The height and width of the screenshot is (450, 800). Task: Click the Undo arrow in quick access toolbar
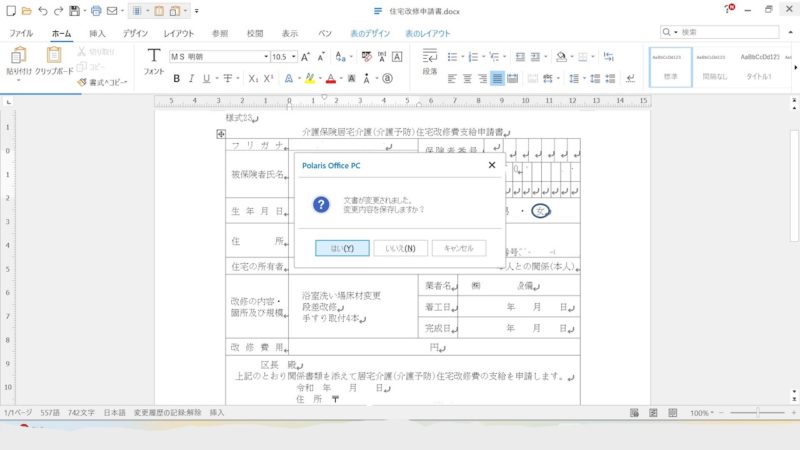pyautogui.click(x=42, y=11)
